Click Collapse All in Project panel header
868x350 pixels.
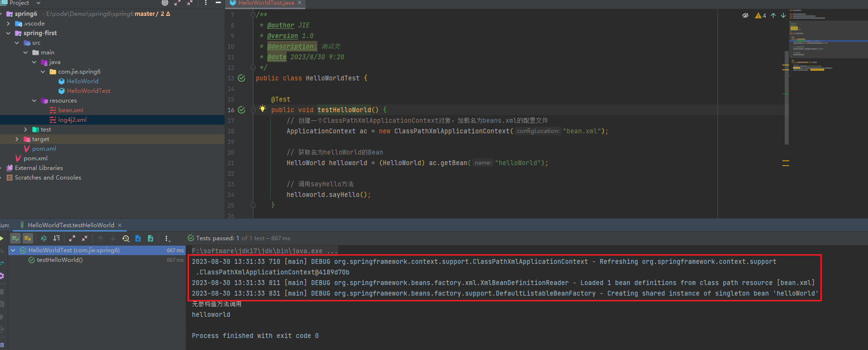pyautogui.click(x=190, y=3)
